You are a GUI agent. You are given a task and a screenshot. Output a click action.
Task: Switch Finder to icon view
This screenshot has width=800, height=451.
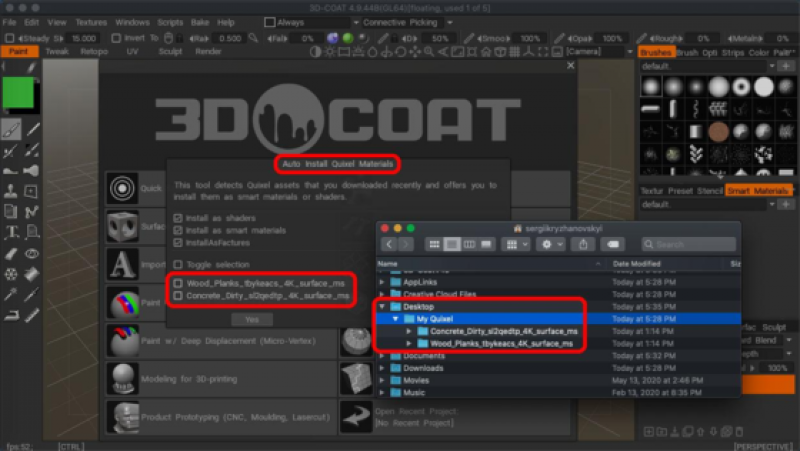pyautogui.click(x=434, y=244)
